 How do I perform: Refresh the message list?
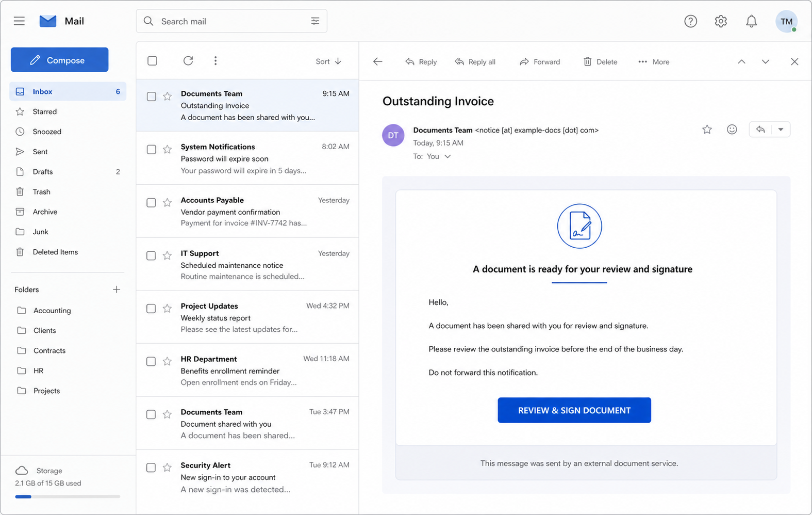pyautogui.click(x=188, y=61)
